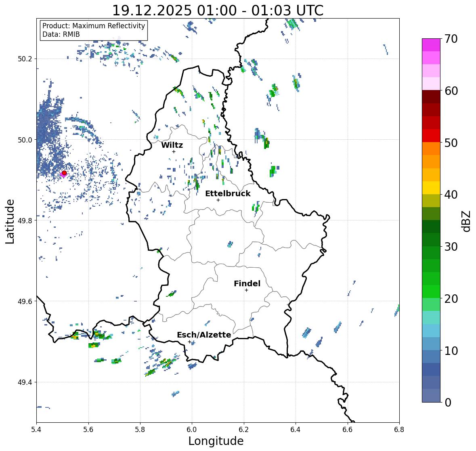This screenshot has height=451, width=476.
Task: Click the Findel station label
Action: pos(247,283)
